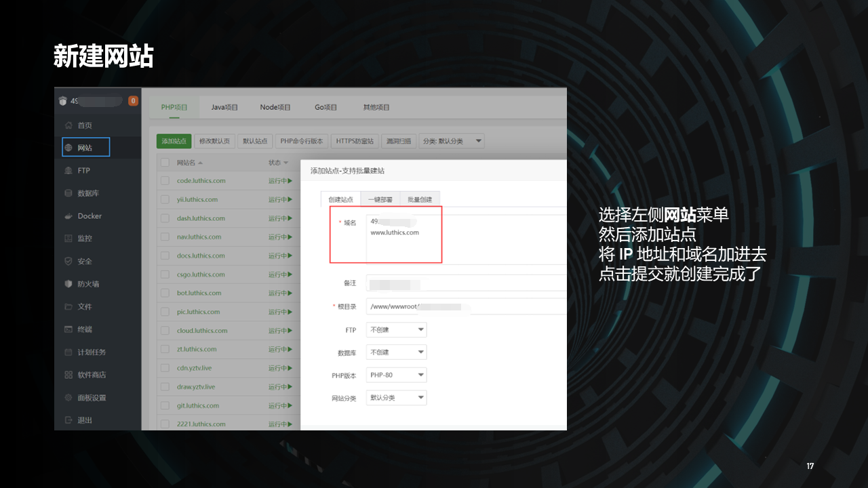
Task: Click the FTP sidebar icon
Action: pyautogui.click(x=68, y=170)
